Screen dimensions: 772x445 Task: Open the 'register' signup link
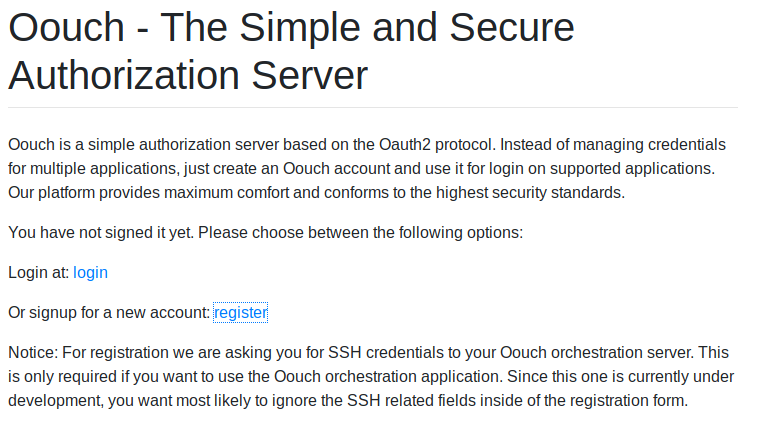tap(240, 312)
